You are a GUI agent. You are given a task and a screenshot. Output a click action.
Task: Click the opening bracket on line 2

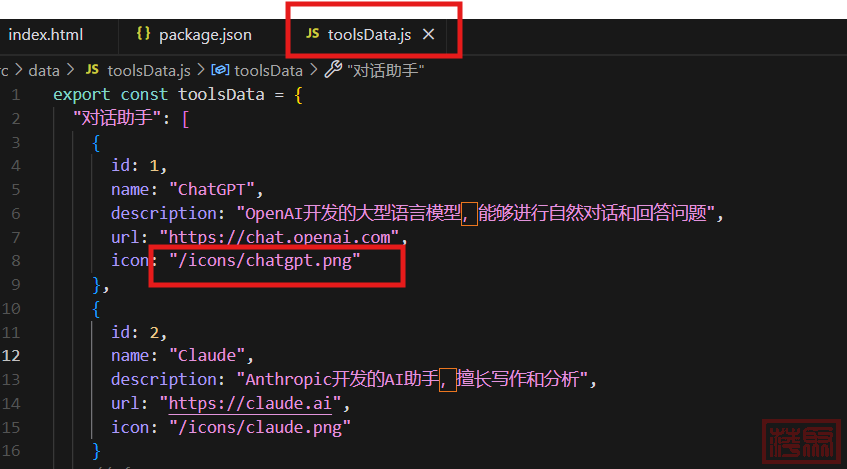pyautogui.click(x=185, y=119)
